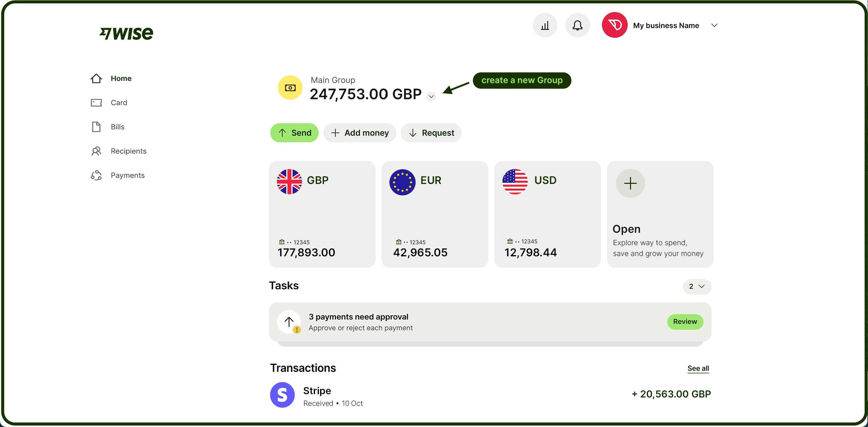This screenshot has width=868, height=427.
Task: Open Payments in the sidebar
Action: click(127, 175)
